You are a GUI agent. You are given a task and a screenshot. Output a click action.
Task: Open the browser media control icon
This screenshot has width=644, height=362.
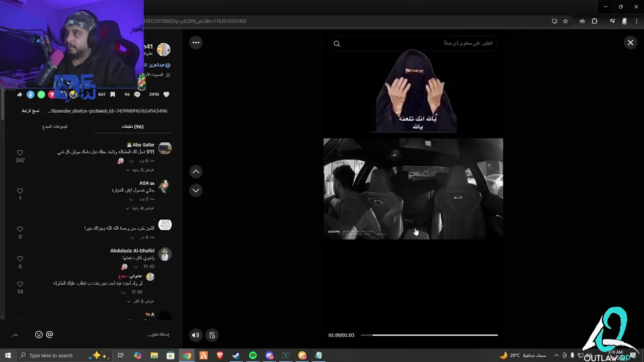point(612,21)
